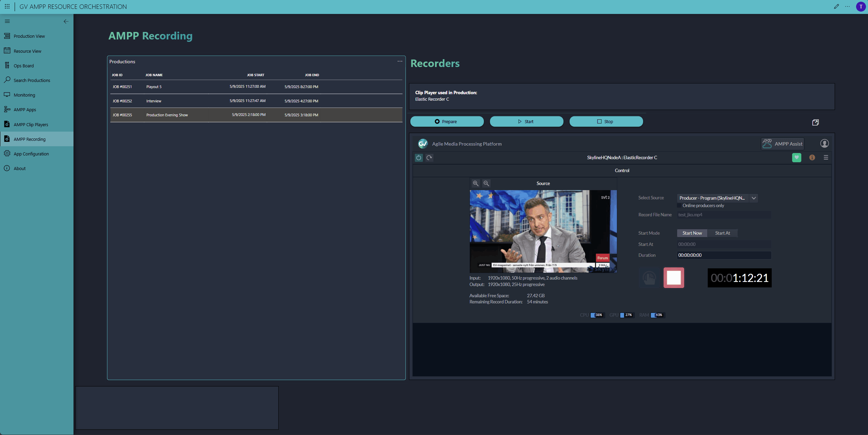Click the orange info icon

tap(812, 157)
